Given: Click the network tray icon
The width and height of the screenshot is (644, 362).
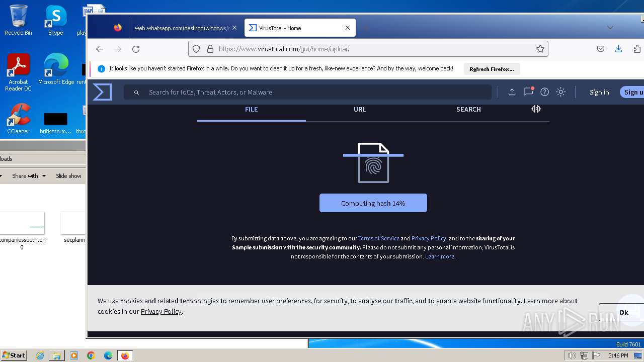Looking at the screenshot, I should (x=584, y=355).
